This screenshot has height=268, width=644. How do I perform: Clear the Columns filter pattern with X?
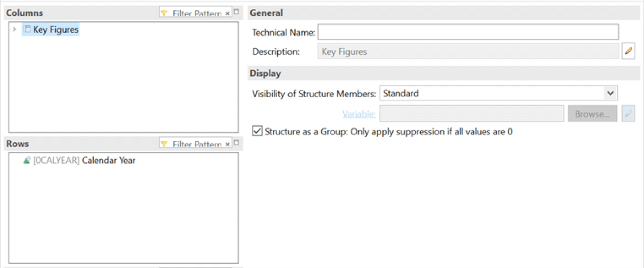227,13
